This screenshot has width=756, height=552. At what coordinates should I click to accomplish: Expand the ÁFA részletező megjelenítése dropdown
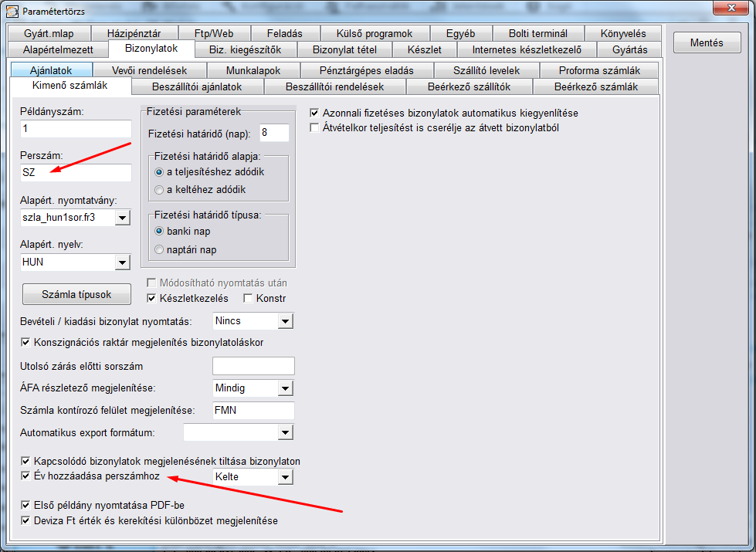click(285, 388)
